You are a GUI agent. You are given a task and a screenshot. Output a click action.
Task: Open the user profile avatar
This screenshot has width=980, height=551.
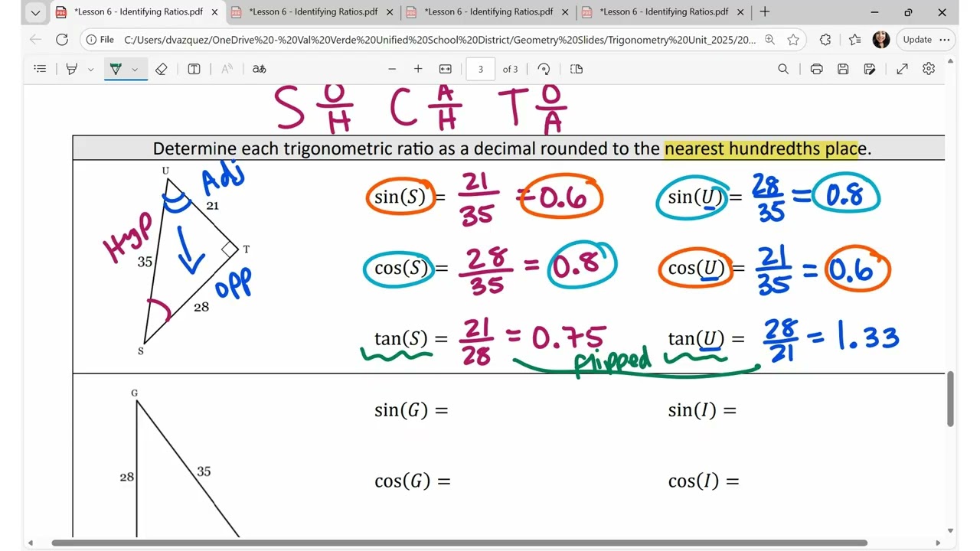[881, 40]
